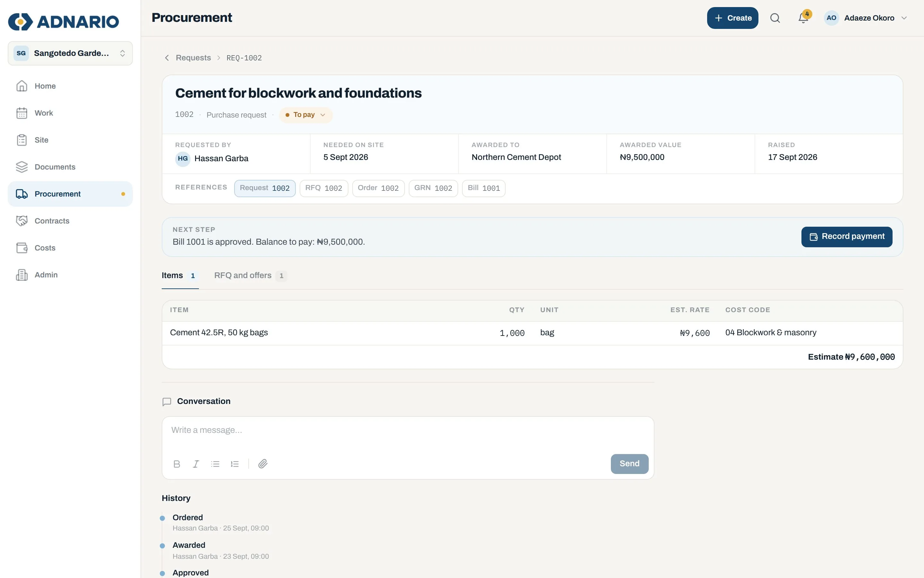Click the Northern Cement Depot value
This screenshot has height=578, width=924.
click(516, 157)
